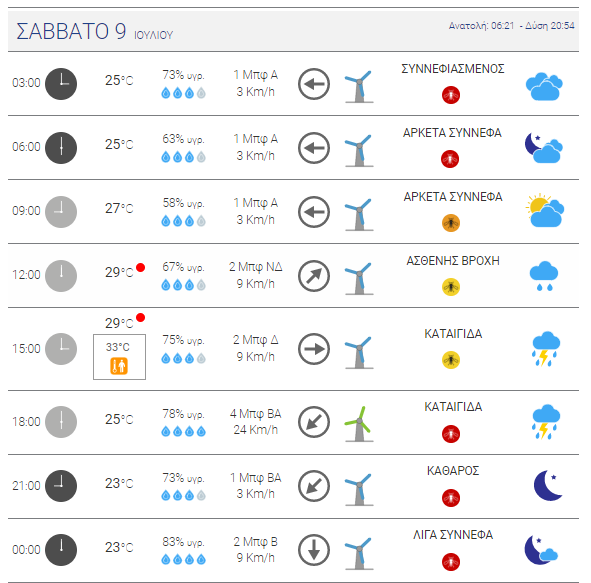This screenshot has height=583, width=591.
Task: Click the east wind arrow at 03:00
Action: (314, 84)
